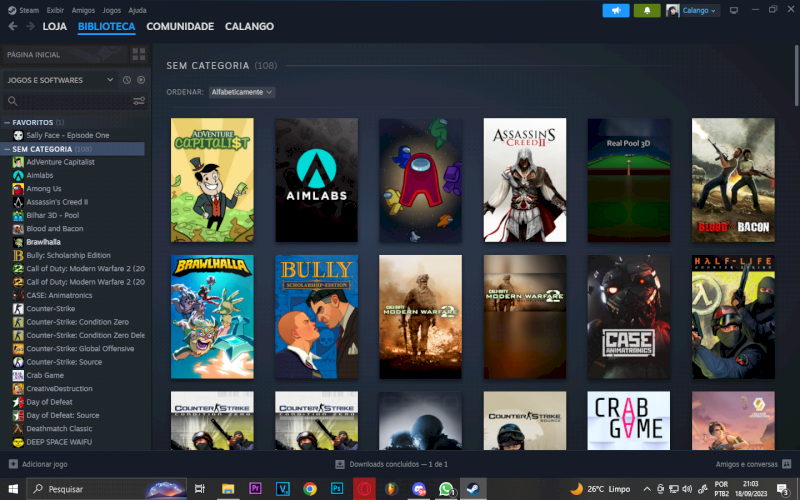Viewport: 800px width, 500px height.
Task: Go to the Loja tab
Action: click(x=55, y=26)
